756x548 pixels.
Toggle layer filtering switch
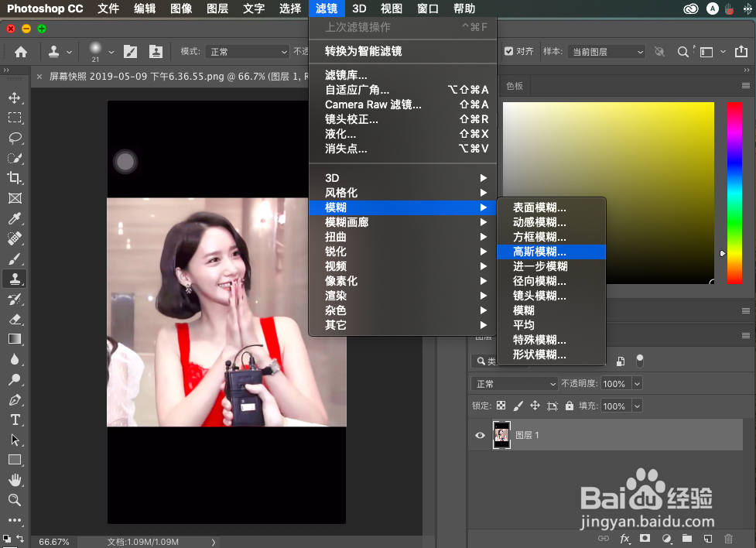coord(640,361)
